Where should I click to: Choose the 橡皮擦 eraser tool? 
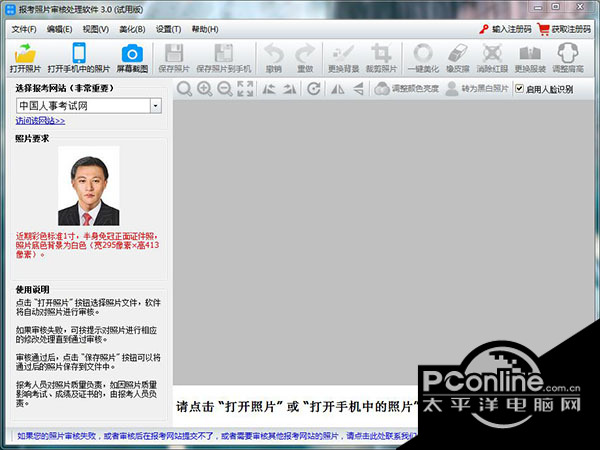click(456, 54)
